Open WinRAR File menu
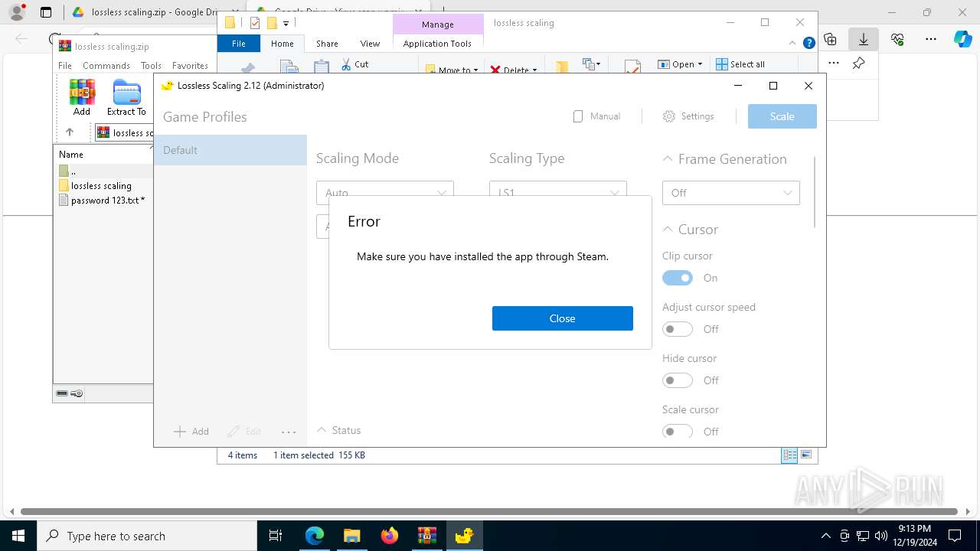The height and width of the screenshot is (551, 980). coord(65,66)
